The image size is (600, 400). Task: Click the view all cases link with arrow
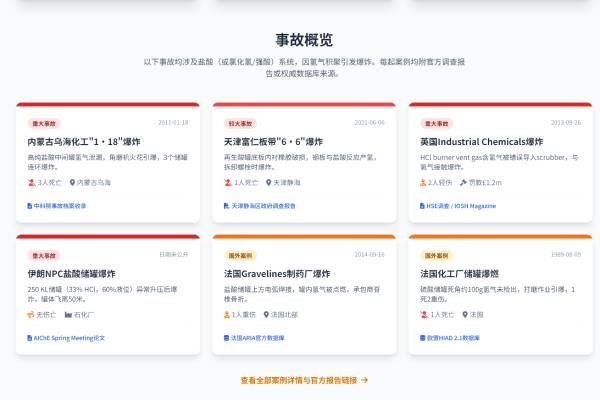[304, 380]
